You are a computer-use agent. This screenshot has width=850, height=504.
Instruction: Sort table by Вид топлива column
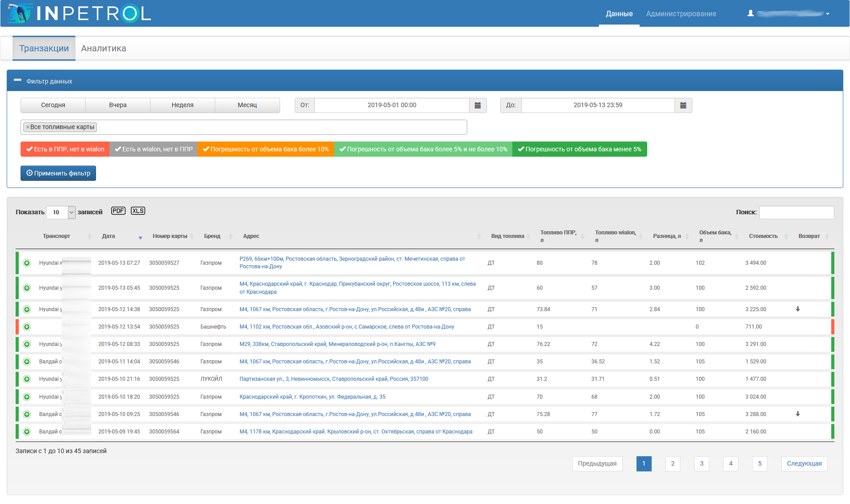click(508, 236)
